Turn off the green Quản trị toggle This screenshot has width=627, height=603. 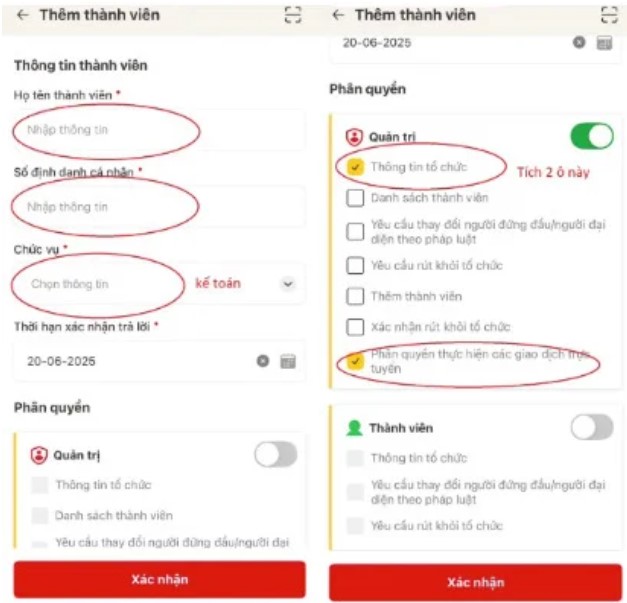tap(592, 136)
